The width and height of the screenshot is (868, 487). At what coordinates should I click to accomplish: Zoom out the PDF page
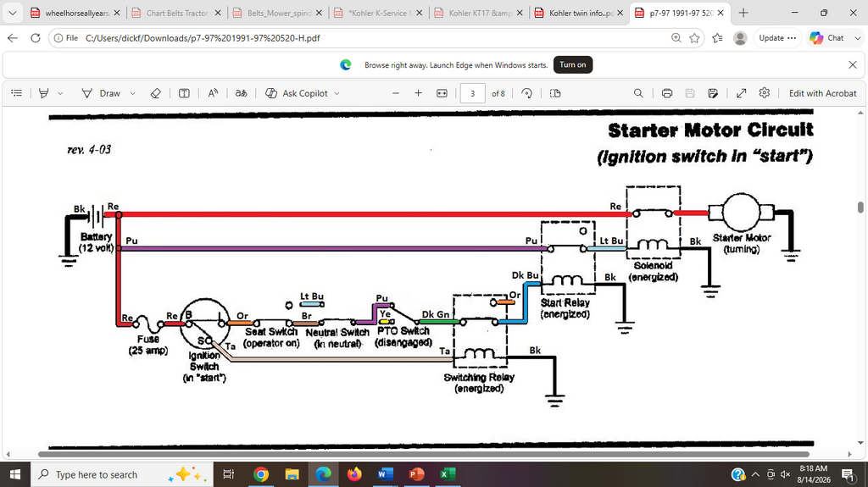[x=396, y=93]
